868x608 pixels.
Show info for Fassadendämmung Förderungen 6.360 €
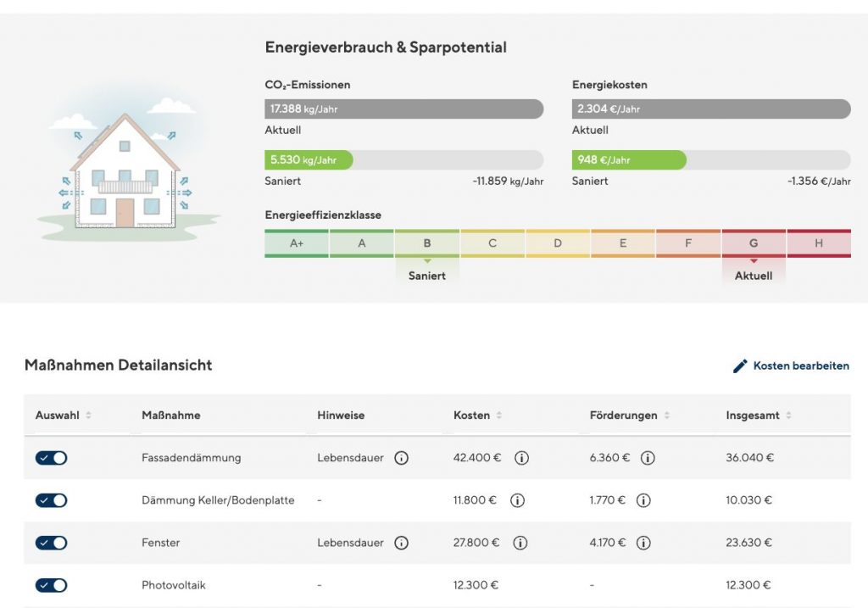point(648,458)
